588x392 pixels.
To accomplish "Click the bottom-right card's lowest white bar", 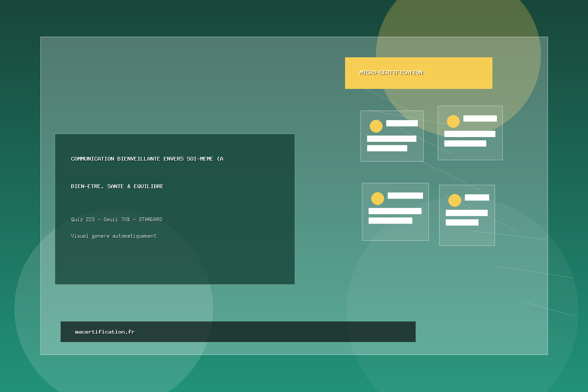I will (x=462, y=222).
